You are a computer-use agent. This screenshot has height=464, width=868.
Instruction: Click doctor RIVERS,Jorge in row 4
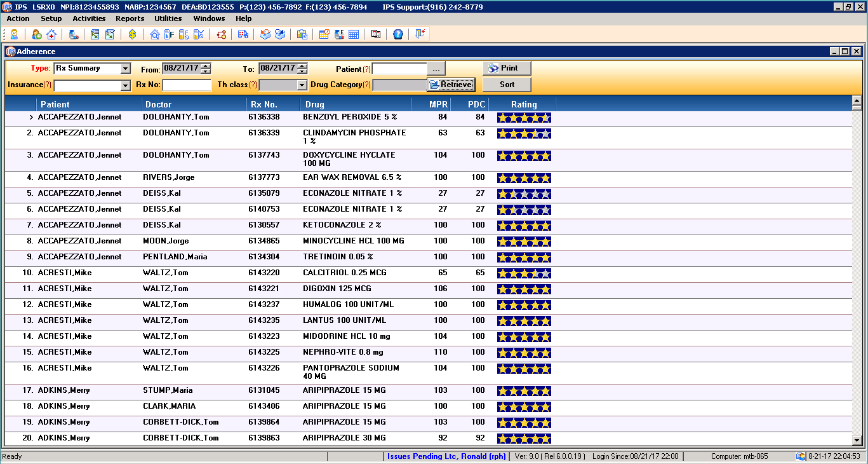[169, 177]
